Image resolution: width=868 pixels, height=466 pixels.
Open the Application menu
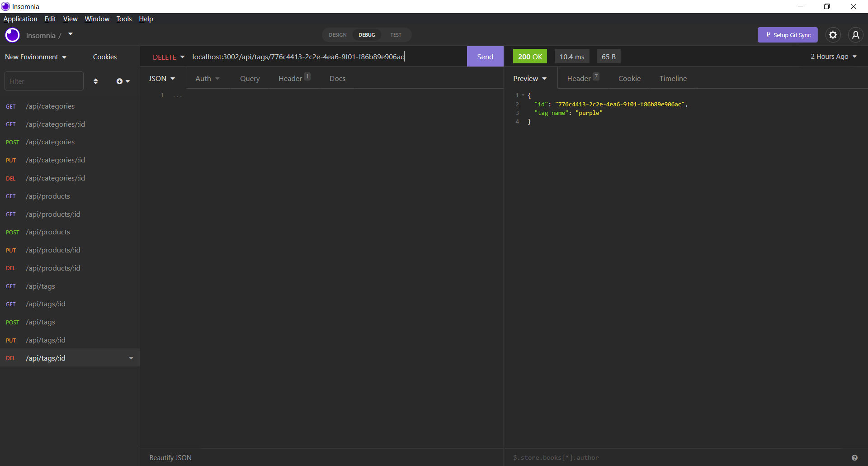[x=20, y=19]
